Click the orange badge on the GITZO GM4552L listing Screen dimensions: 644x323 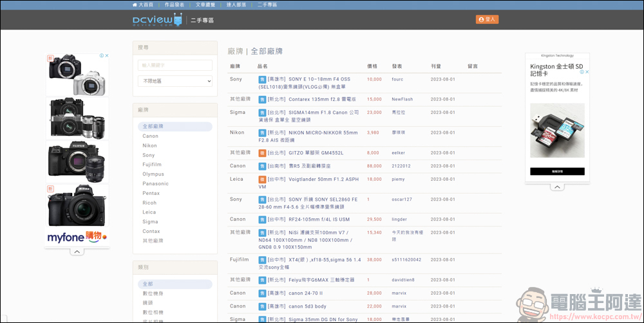click(x=262, y=153)
